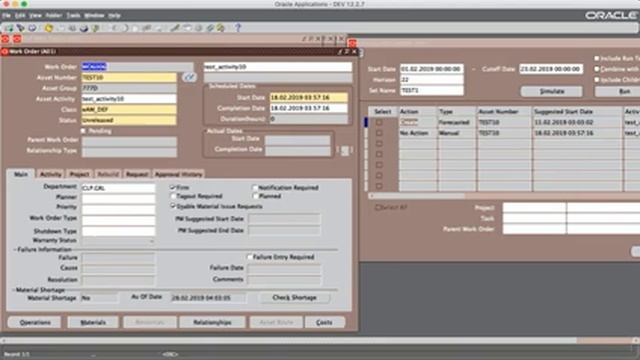Screen dimensions: 640x360
Task: Enable the Combine with checkbox
Action: tap(597, 69)
